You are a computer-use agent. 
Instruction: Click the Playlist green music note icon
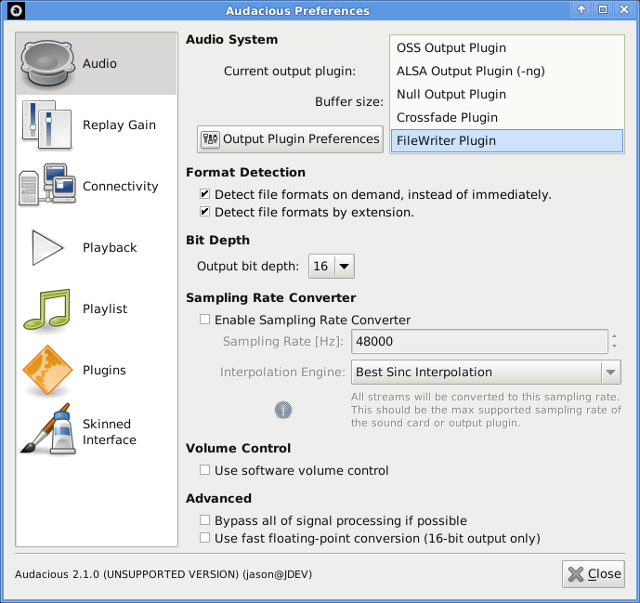coord(47,309)
